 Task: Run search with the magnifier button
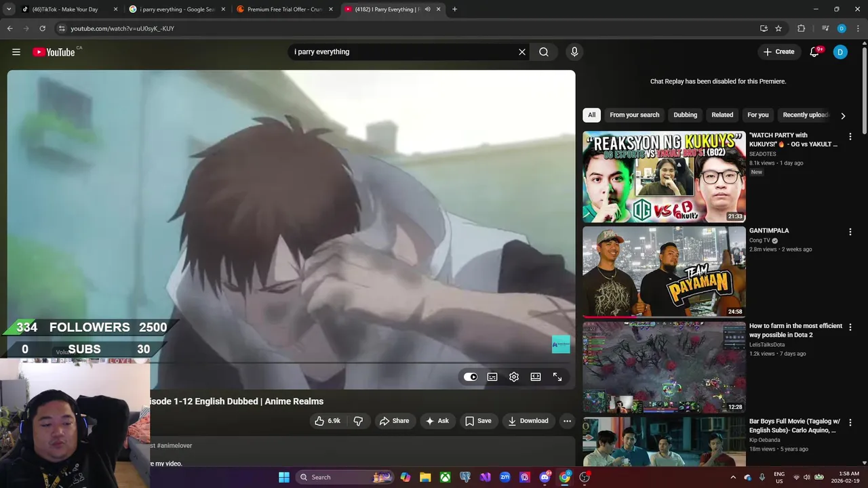pos(544,52)
